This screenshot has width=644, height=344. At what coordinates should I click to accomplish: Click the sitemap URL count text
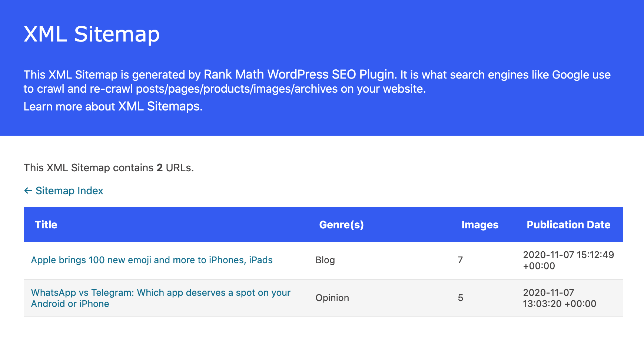tap(109, 168)
